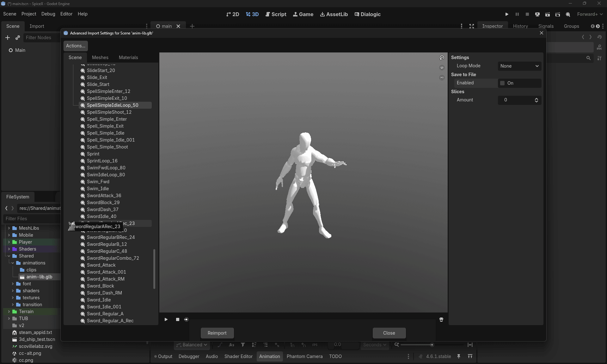Add a new scene tab with plus icon

point(192,26)
